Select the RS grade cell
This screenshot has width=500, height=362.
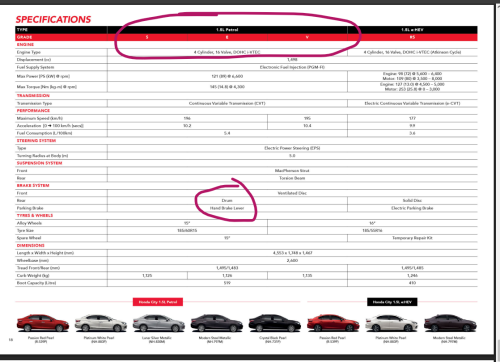tap(412, 37)
